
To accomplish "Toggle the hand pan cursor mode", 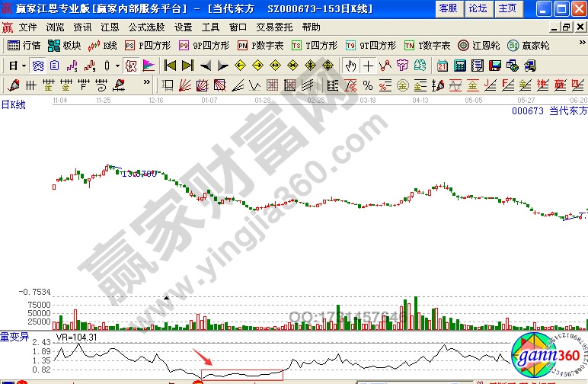I will point(350,66).
